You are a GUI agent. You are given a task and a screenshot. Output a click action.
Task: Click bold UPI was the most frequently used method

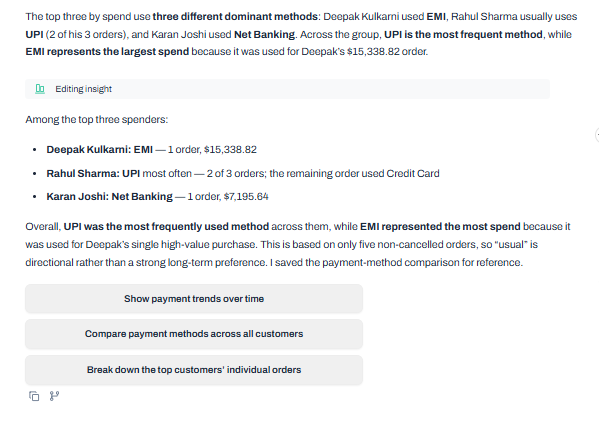166,227
